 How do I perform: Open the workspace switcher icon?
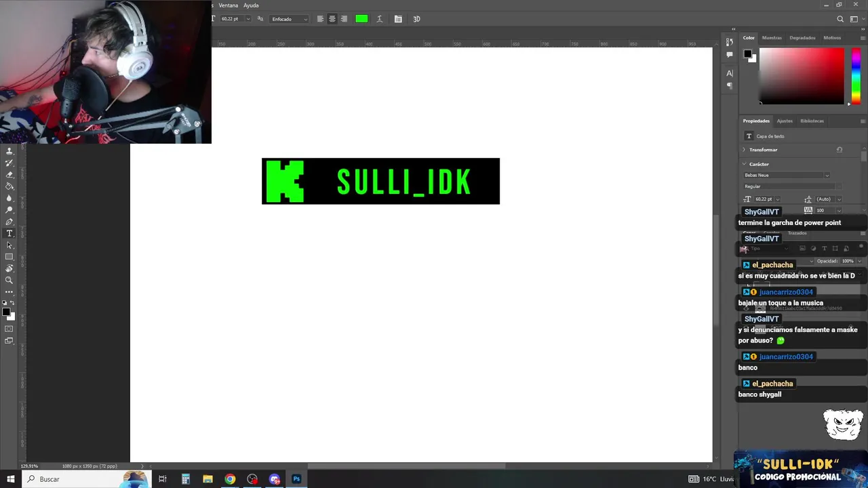854,19
